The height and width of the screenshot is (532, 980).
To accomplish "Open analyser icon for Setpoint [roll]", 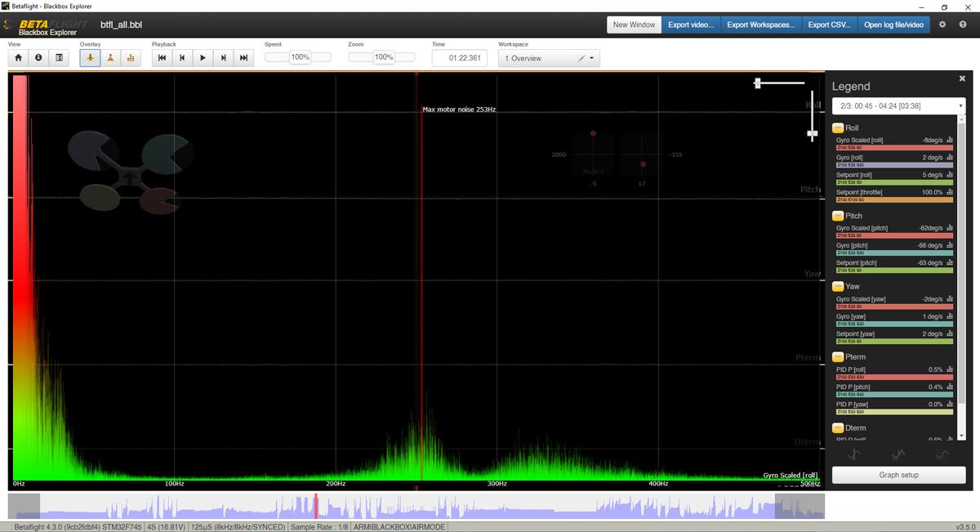I will (x=950, y=175).
